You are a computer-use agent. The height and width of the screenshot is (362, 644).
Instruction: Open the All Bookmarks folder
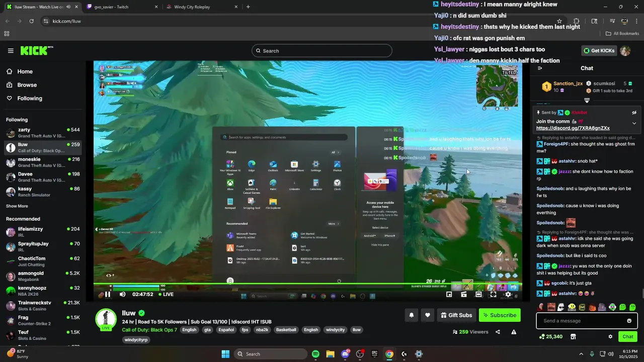[x=622, y=34]
